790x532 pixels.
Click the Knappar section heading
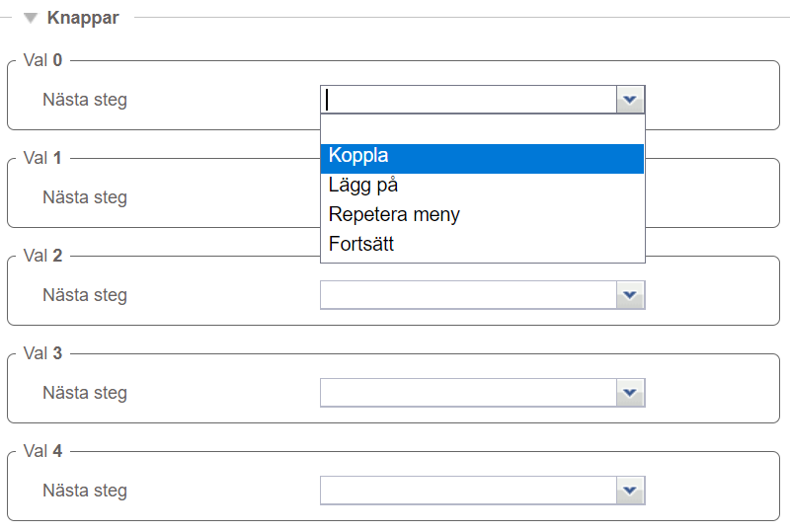pyautogui.click(x=83, y=18)
